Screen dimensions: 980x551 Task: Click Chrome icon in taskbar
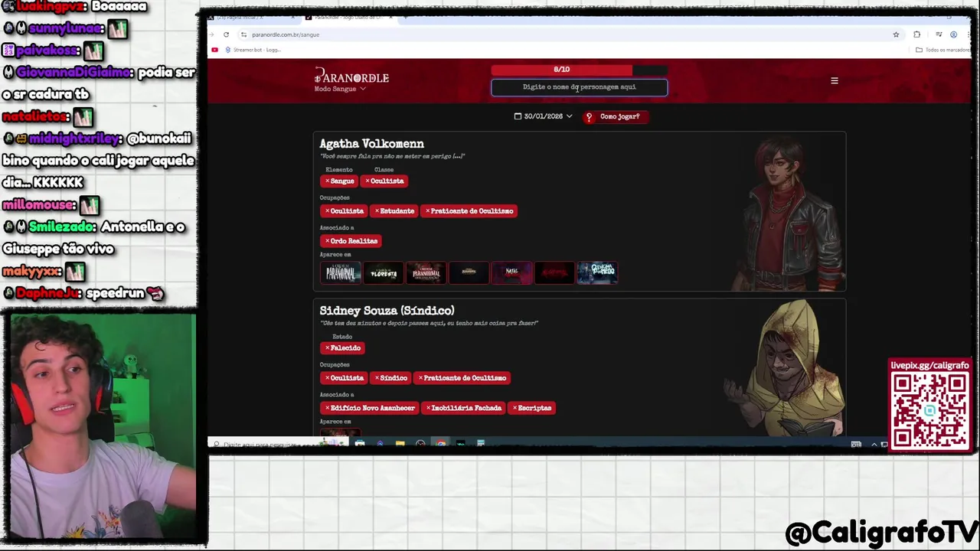(x=441, y=444)
